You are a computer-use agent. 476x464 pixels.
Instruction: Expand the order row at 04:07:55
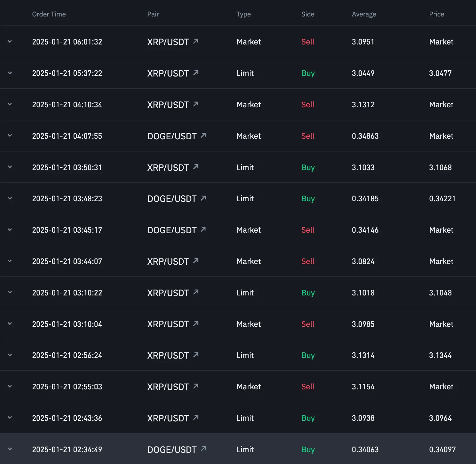10,136
